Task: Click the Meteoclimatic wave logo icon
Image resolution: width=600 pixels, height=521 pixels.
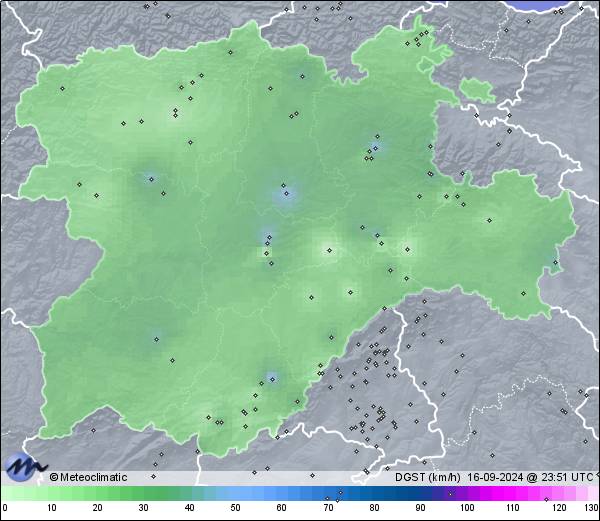Action: [x=25, y=467]
